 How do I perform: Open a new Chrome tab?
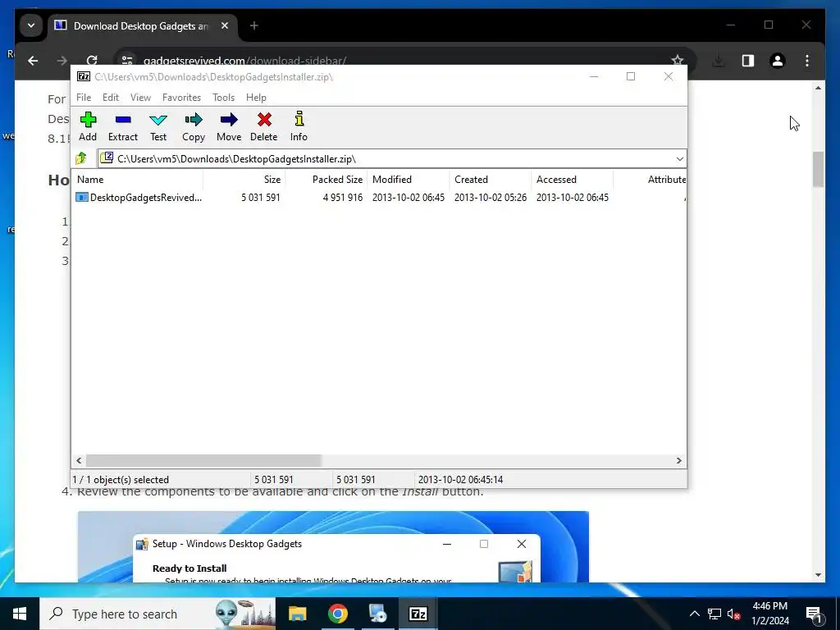(254, 25)
